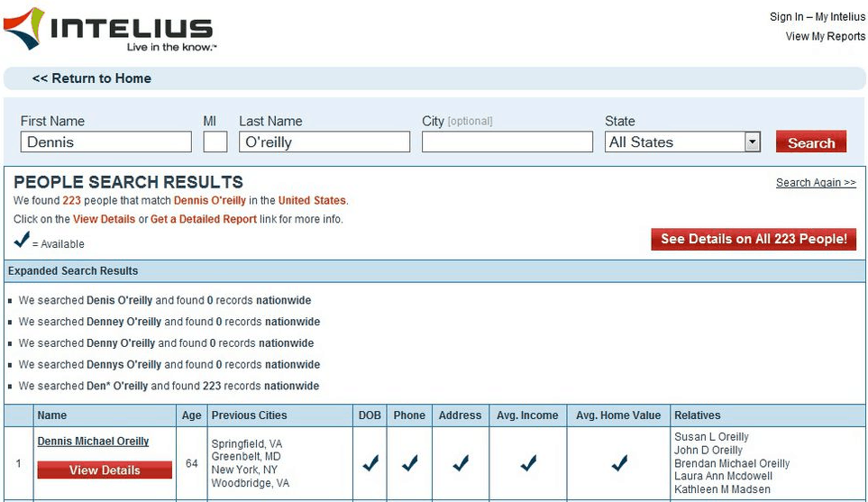868x502 pixels.
Task: Click the Den* O'reilly 223 records line
Action: (x=169, y=386)
